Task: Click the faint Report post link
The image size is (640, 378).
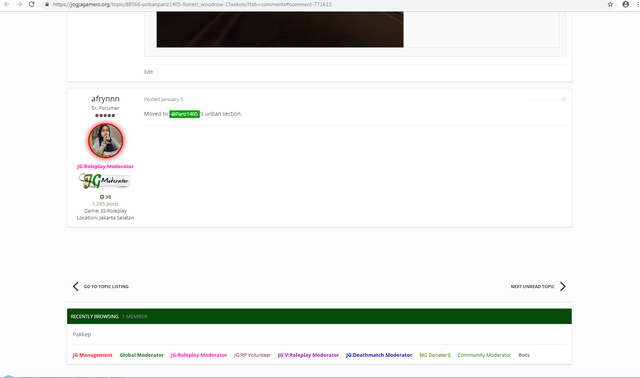Action: coord(542,100)
